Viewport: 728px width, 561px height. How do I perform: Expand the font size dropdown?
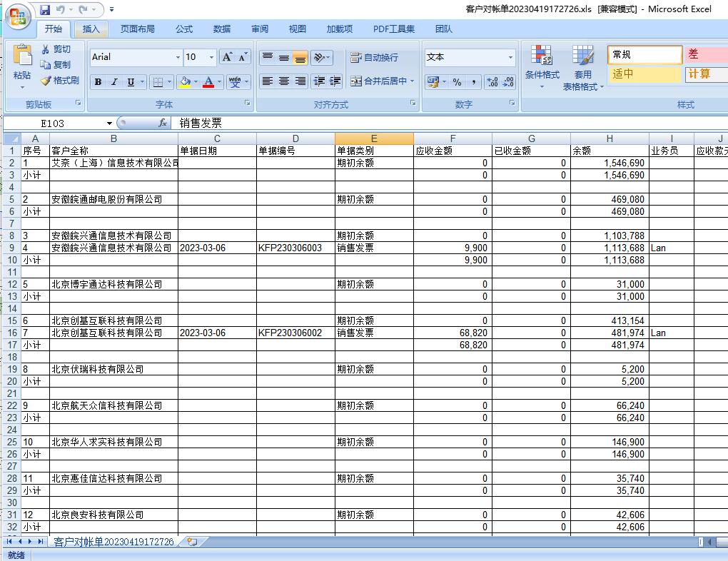click(211, 57)
